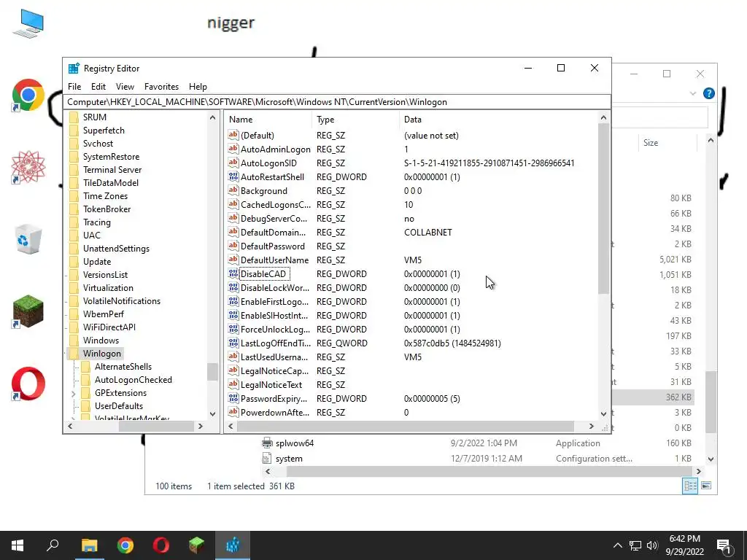Open the This PC desktop icon

[28, 24]
